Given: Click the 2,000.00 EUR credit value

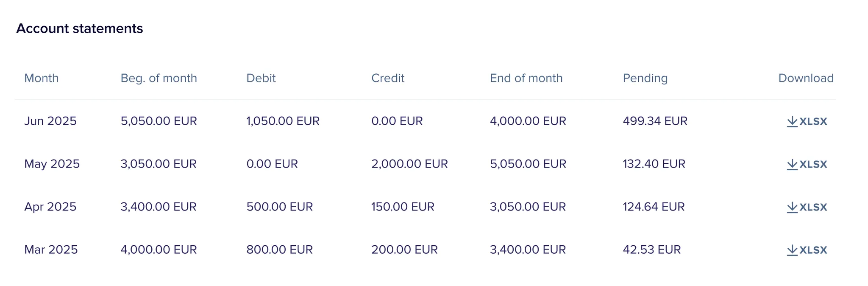Looking at the screenshot, I should coord(409,164).
